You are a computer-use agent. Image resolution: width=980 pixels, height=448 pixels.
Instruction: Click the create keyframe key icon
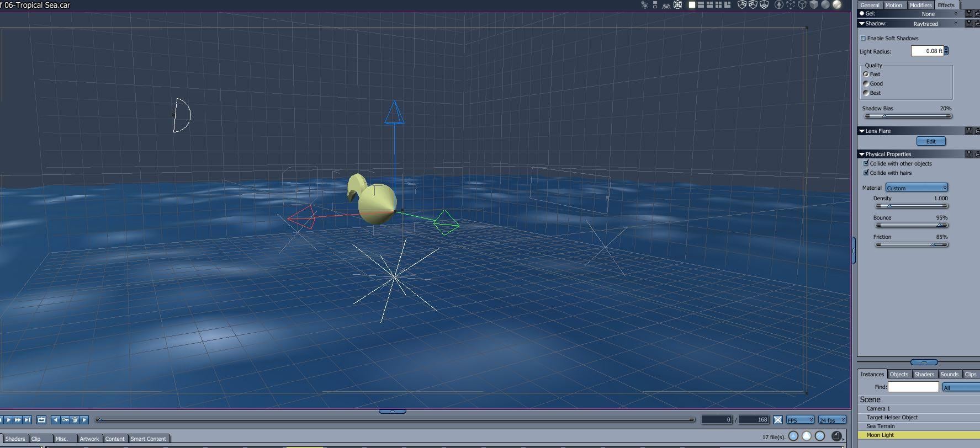[65, 420]
